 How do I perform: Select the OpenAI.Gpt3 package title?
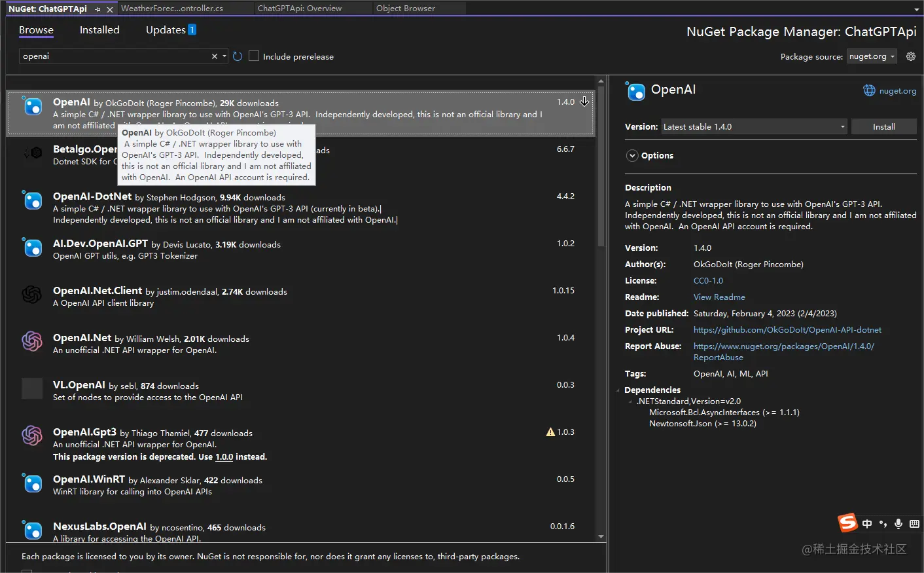(x=84, y=432)
